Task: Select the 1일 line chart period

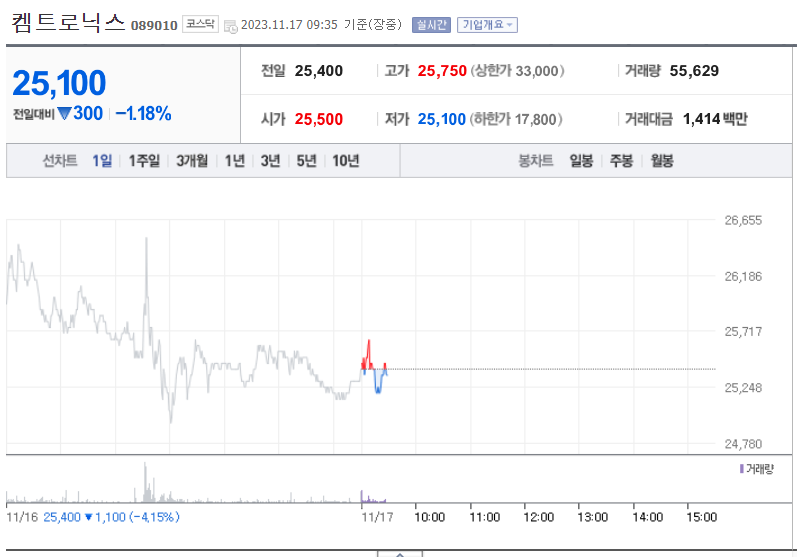Action: click(x=102, y=161)
